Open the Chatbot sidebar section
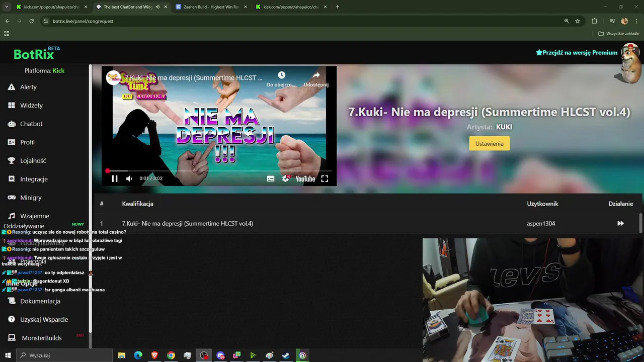Screen dimensions: 644x362 (25, 124)
